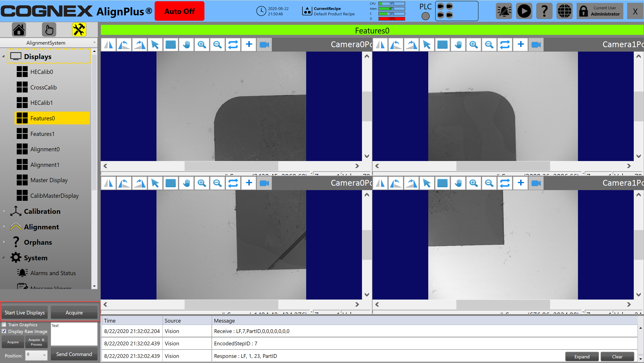Click the manual hand pointer icon
The width and height of the screenshot is (644, 363).
pos(49,30)
